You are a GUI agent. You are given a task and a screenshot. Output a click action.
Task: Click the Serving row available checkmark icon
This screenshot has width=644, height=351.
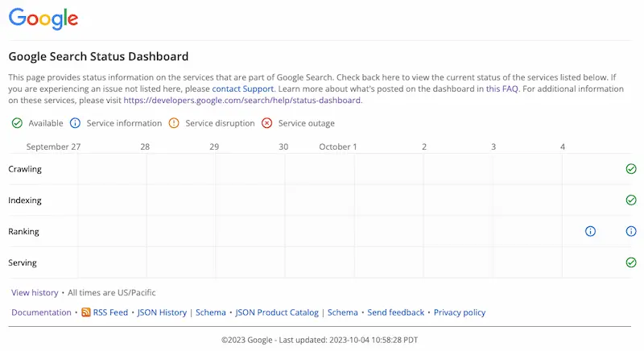631,262
